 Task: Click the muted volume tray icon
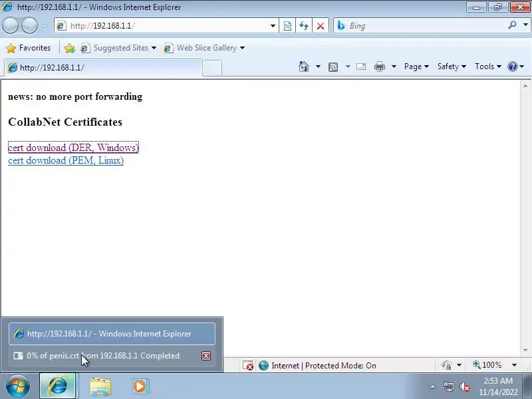(464, 386)
